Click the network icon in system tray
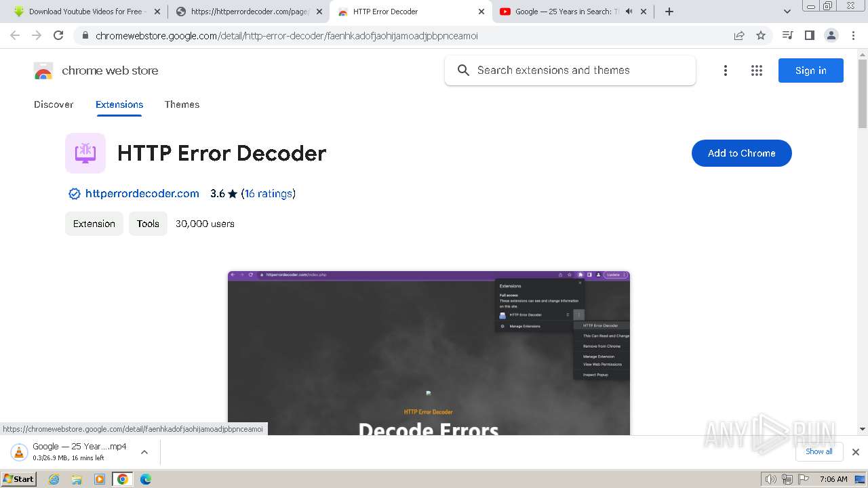The height and width of the screenshot is (488, 868). pyautogui.click(x=787, y=479)
